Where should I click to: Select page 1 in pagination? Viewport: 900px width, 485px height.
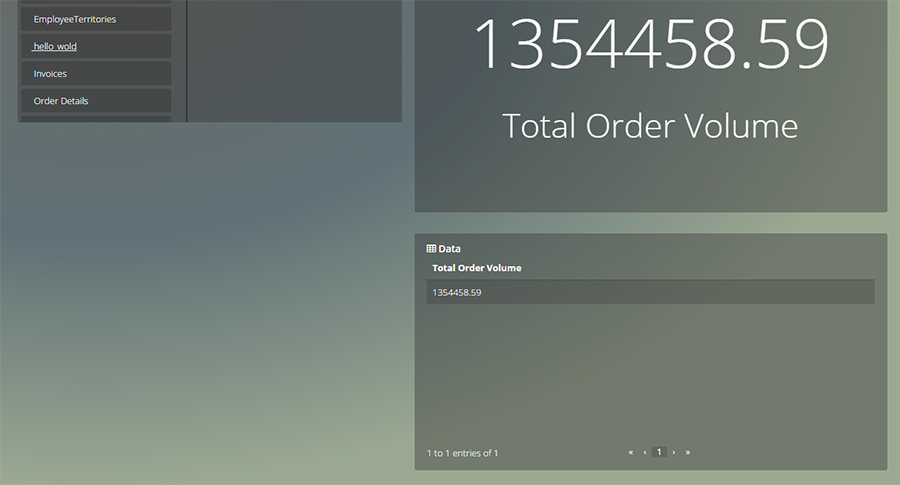tap(659, 452)
